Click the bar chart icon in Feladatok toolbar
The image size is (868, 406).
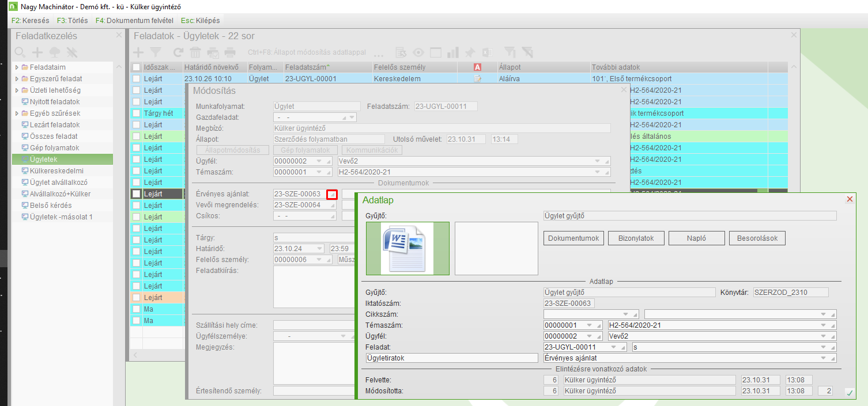tap(453, 52)
